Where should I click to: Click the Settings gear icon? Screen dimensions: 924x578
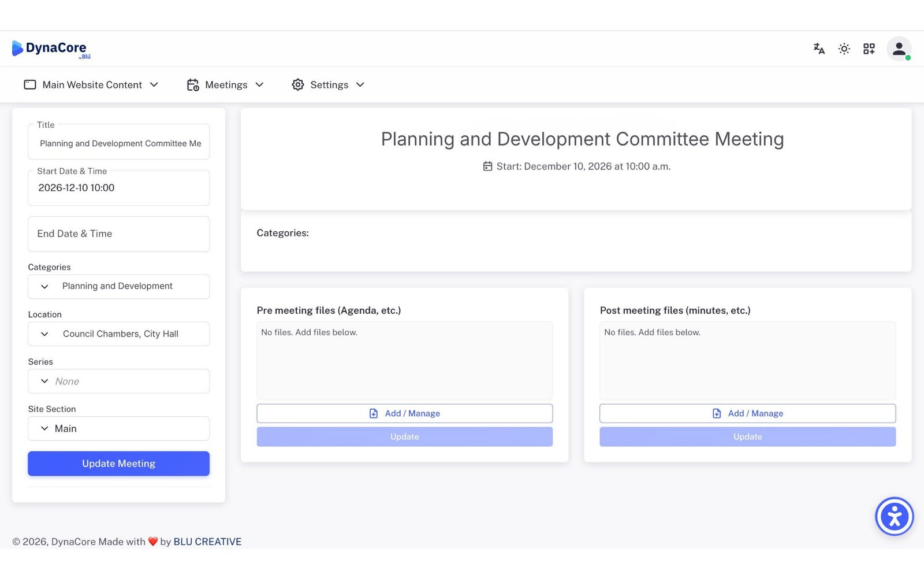tap(298, 85)
